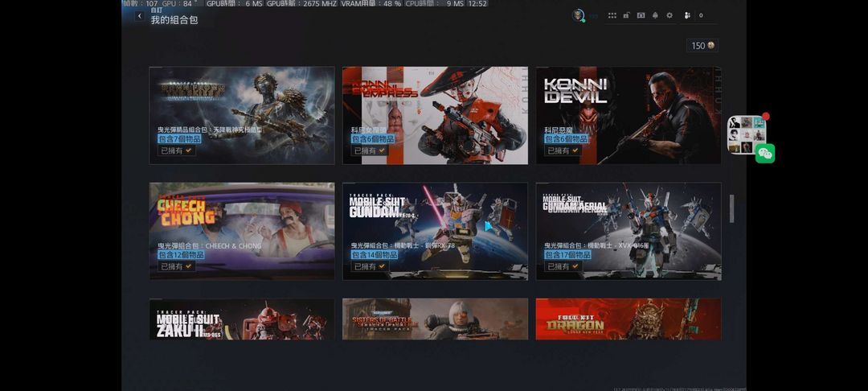Click 已擁有 badge on Gundam Aerial card
Image resolution: width=868 pixels, height=391 pixels.
[563, 266]
